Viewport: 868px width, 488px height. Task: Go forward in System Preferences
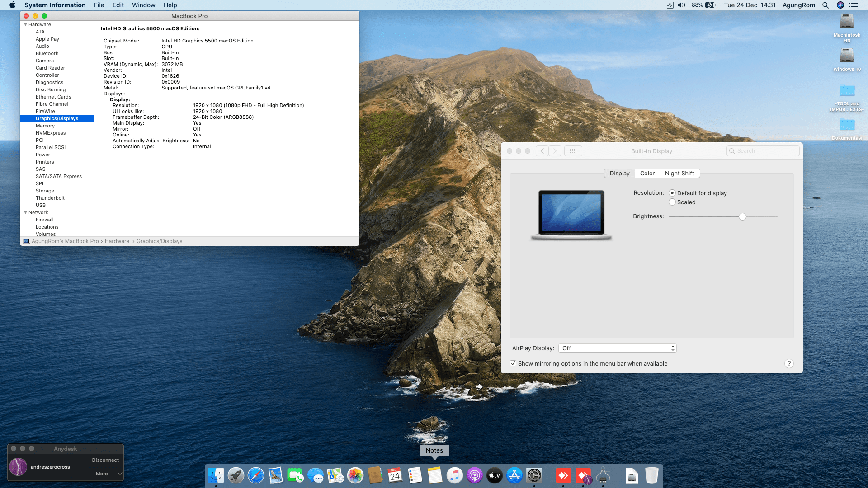pos(555,151)
